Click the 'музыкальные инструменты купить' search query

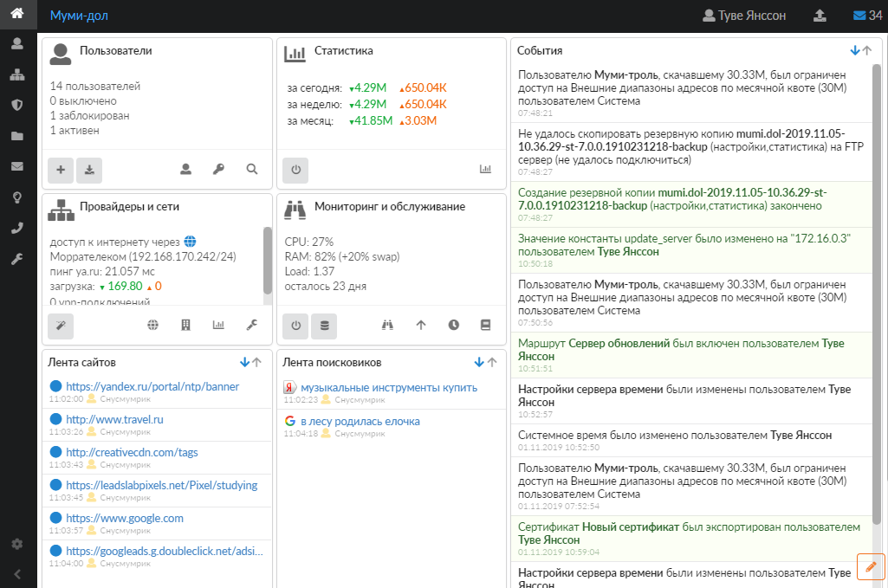click(x=388, y=388)
